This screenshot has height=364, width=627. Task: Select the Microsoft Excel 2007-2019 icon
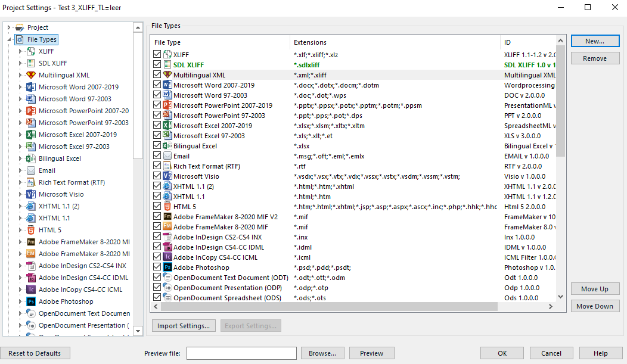coord(31,135)
